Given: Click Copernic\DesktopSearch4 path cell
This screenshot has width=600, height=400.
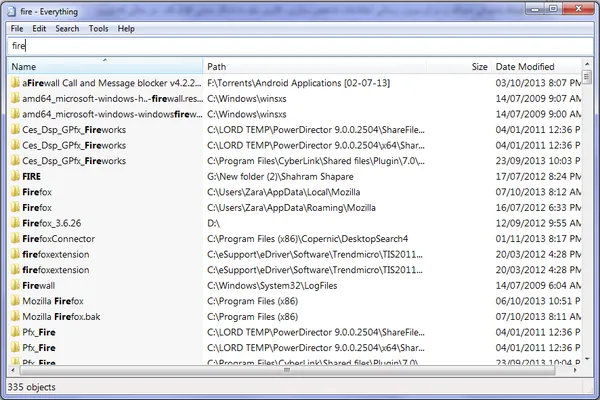Looking at the screenshot, I should pyautogui.click(x=308, y=239).
